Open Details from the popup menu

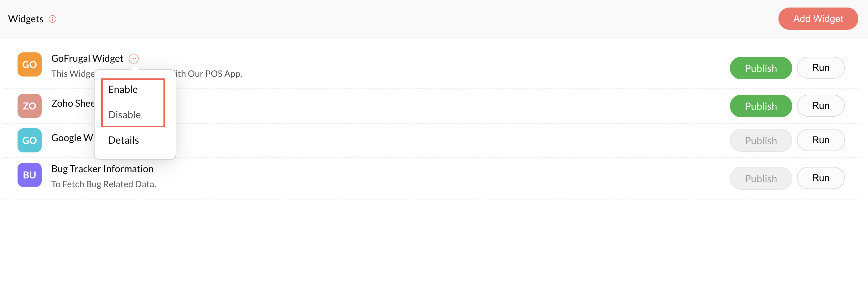tap(123, 140)
